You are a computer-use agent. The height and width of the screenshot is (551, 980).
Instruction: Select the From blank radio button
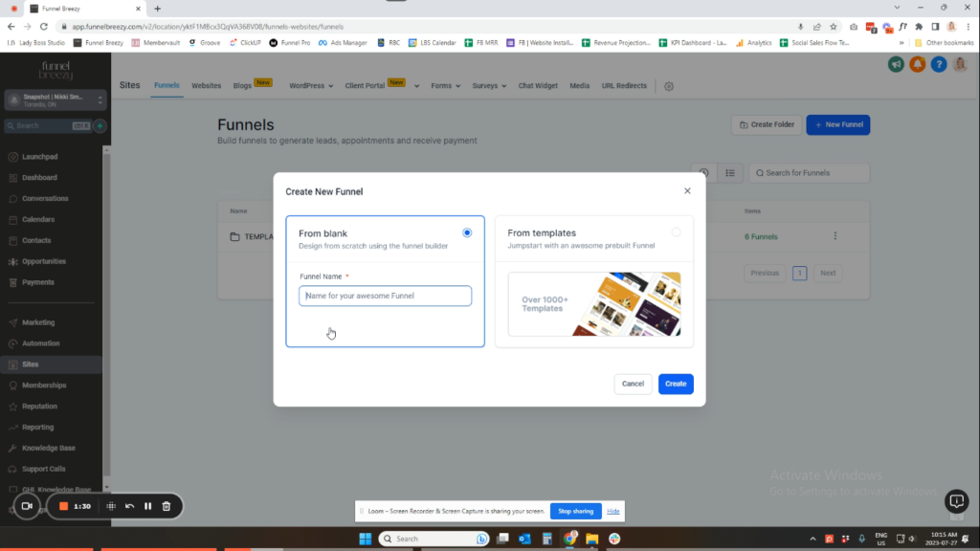pos(467,232)
